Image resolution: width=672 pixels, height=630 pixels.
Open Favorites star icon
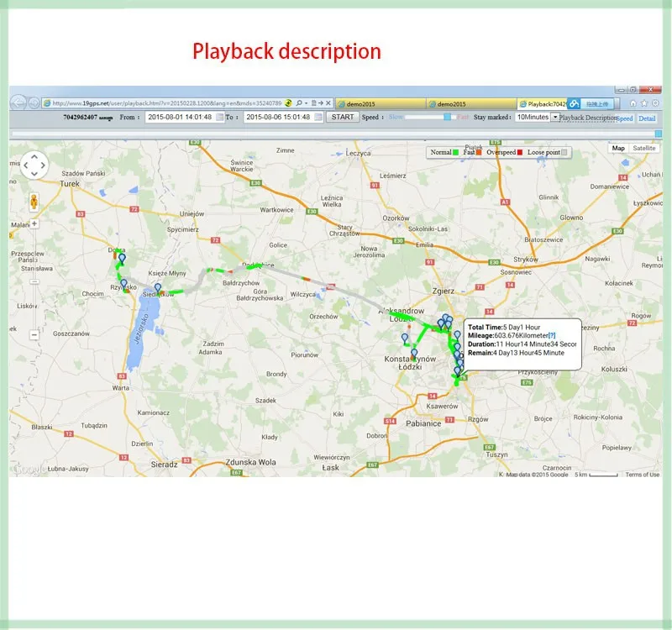(x=644, y=103)
